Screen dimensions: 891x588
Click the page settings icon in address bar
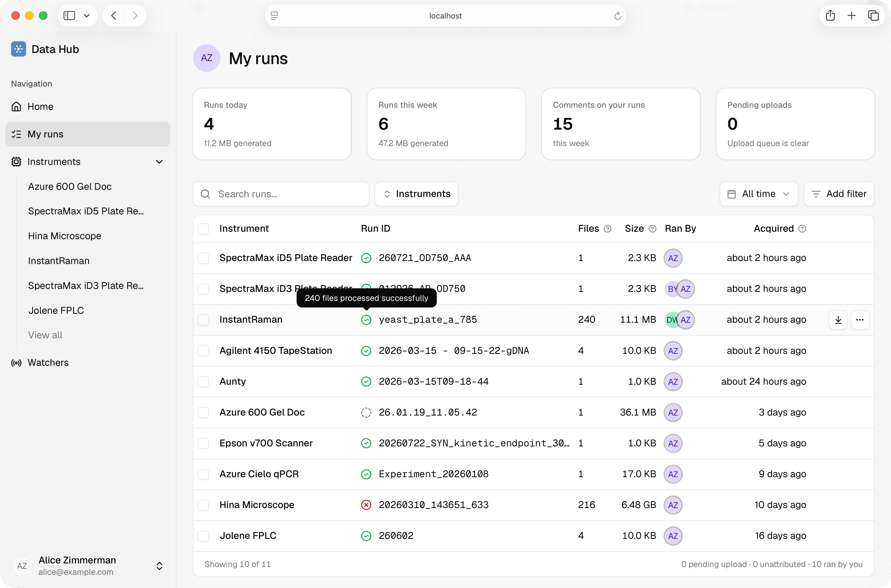click(x=274, y=16)
